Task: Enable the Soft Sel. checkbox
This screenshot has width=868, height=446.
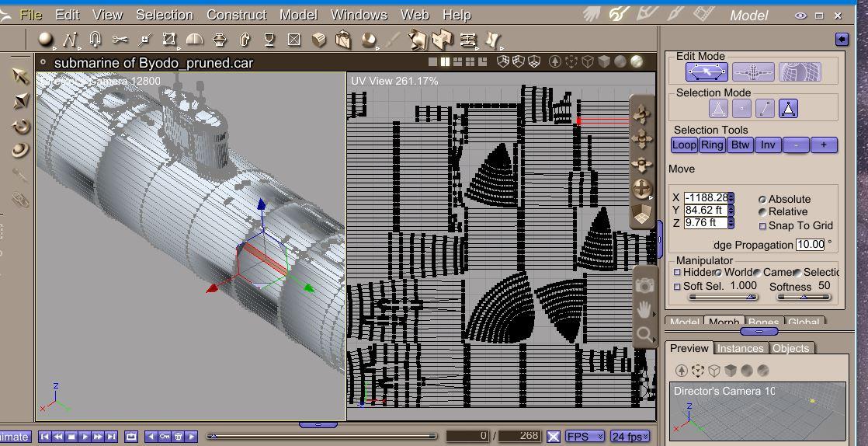Action: click(x=677, y=287)
